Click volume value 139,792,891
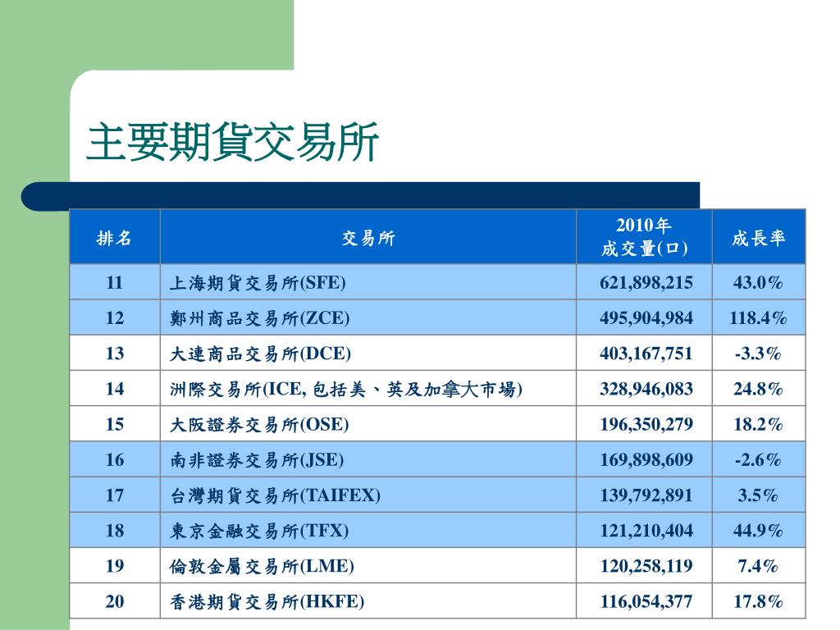This screenshot has width=840, height=630. 646,495
